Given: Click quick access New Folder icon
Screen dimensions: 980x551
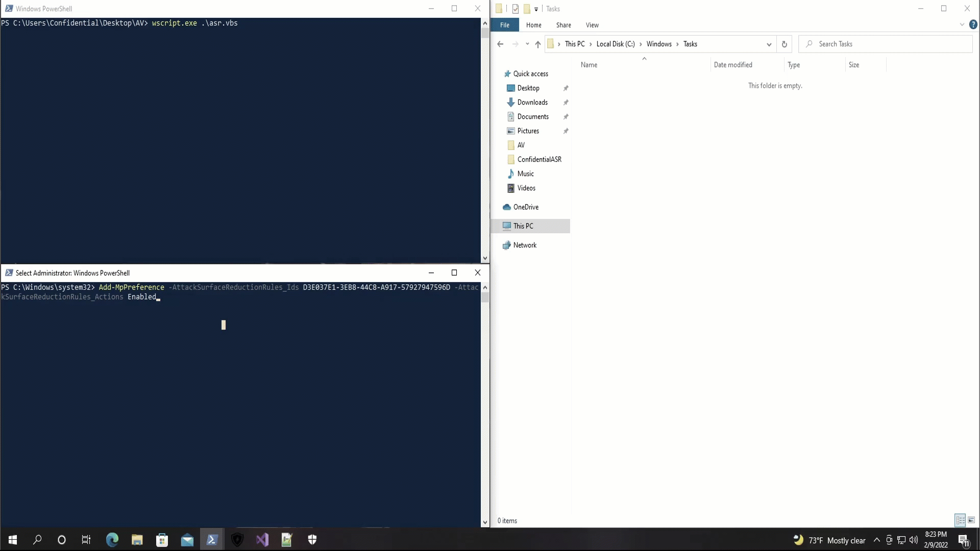Looking at the screenshot, I should coord(527,9).
